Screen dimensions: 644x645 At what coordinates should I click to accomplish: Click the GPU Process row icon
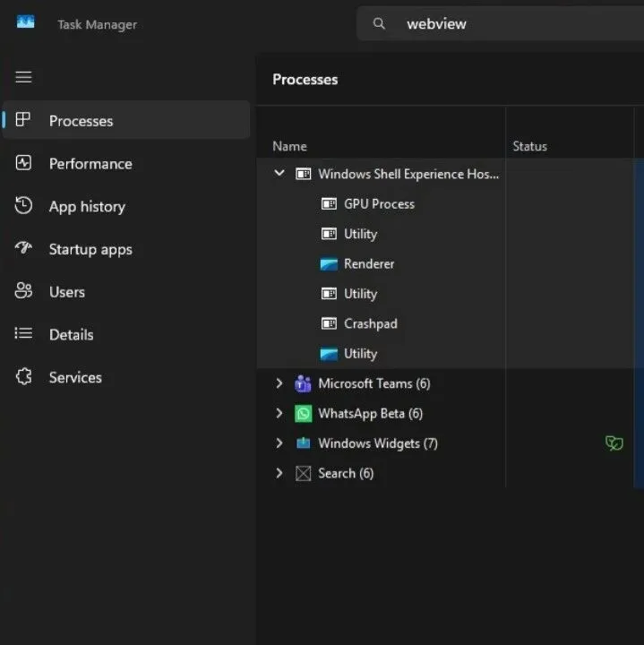point(329,203)
